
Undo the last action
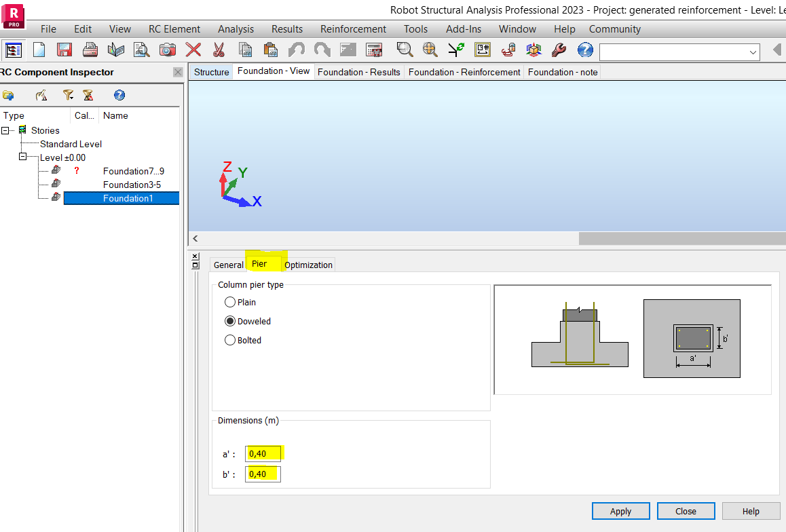[296, 49]
